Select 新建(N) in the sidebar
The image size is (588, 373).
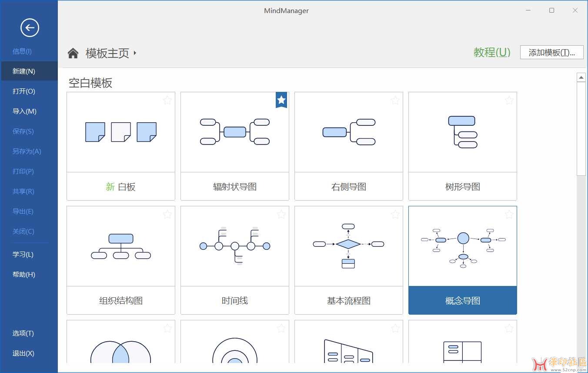(x=29, y=71)
